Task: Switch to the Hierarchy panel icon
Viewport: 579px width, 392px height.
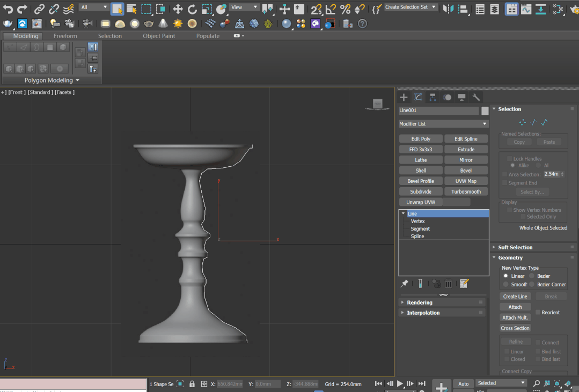Action: 433,97
